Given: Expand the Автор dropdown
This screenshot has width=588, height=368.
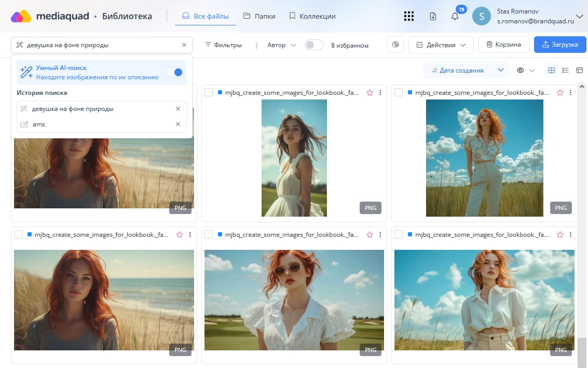Looking at the screenshot, I should [282, 45].
